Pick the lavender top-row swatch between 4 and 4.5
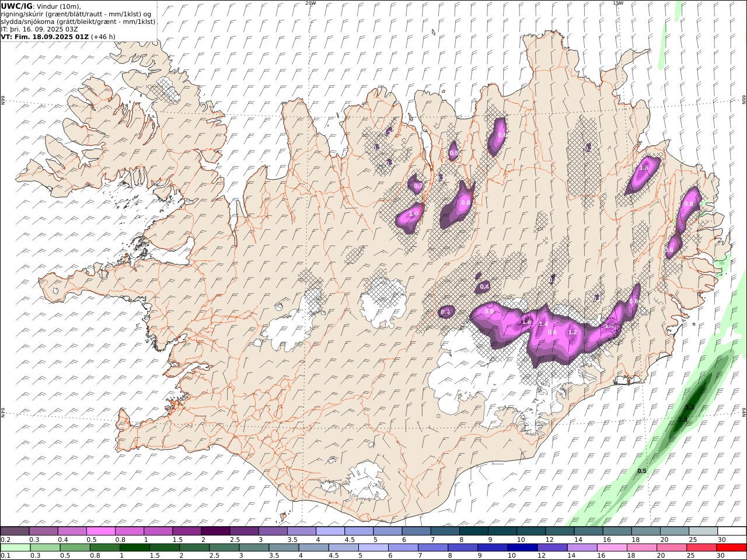 [330, 531]
